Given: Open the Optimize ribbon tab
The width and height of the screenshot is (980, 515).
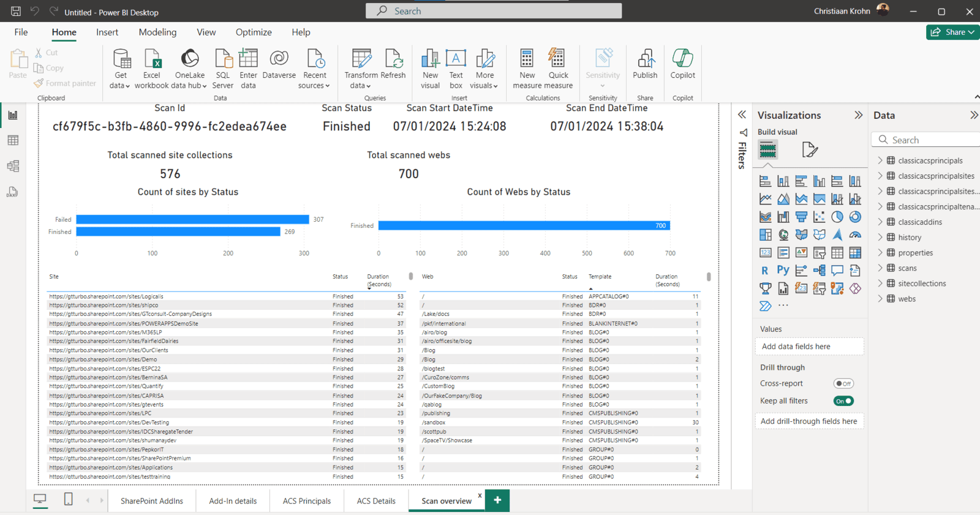Looking at the screenshot, I should pos(254,32).
